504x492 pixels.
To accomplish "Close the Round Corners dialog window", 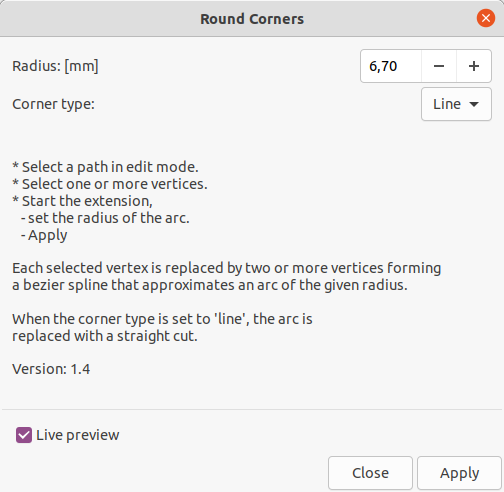I will point(486,18).
